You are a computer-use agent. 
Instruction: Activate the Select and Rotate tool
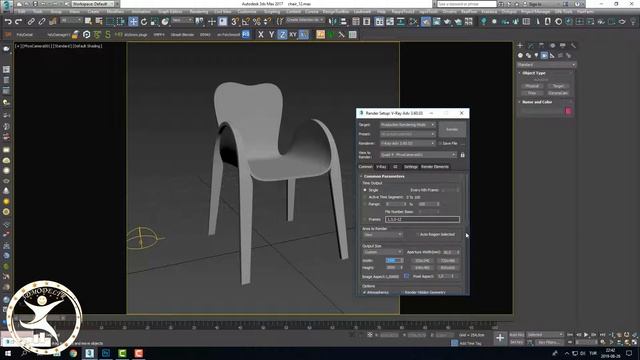pyautogui.click(x=144, y=22)
